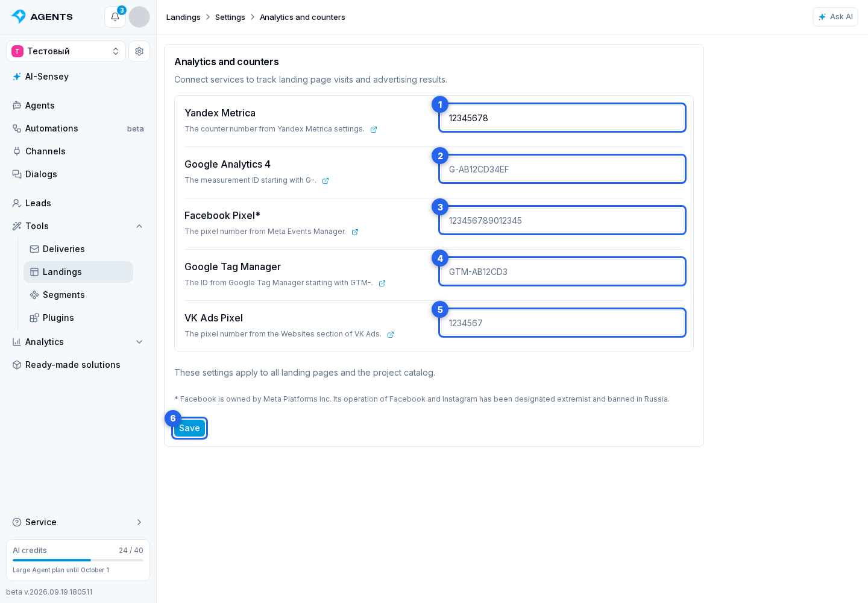The height and width of the screenshot is (603, 868).
Task: Open the Тестовый project selector dropdown
Action: [66, 51]
